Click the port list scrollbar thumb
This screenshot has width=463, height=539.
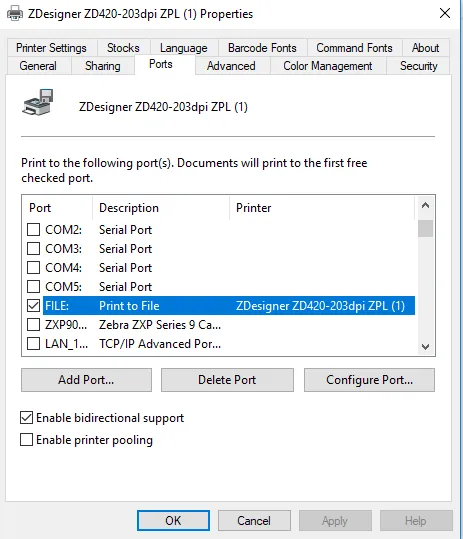[x=425, y=229]
